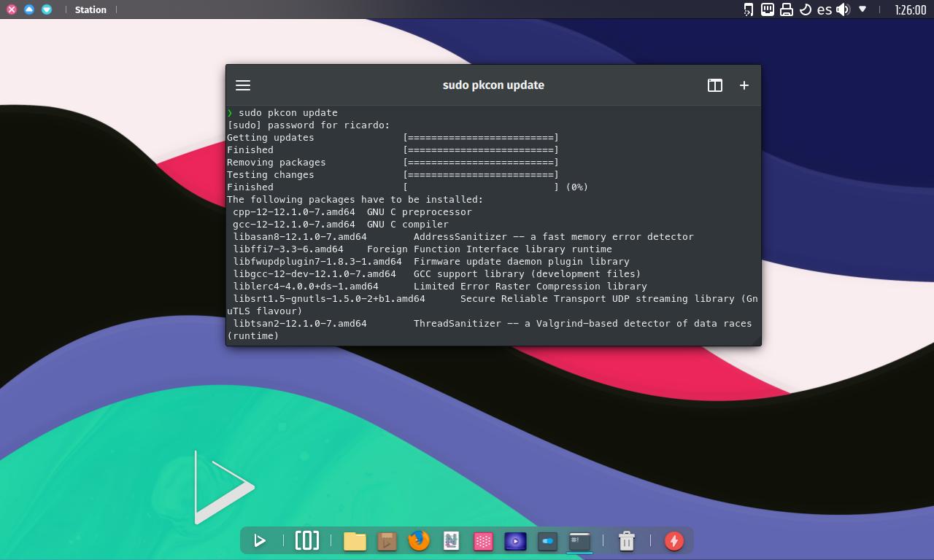Click the "Removing packages" progress line
Image resolution: width=934 pixels, height=560 pixels.
tap(393, 163)
